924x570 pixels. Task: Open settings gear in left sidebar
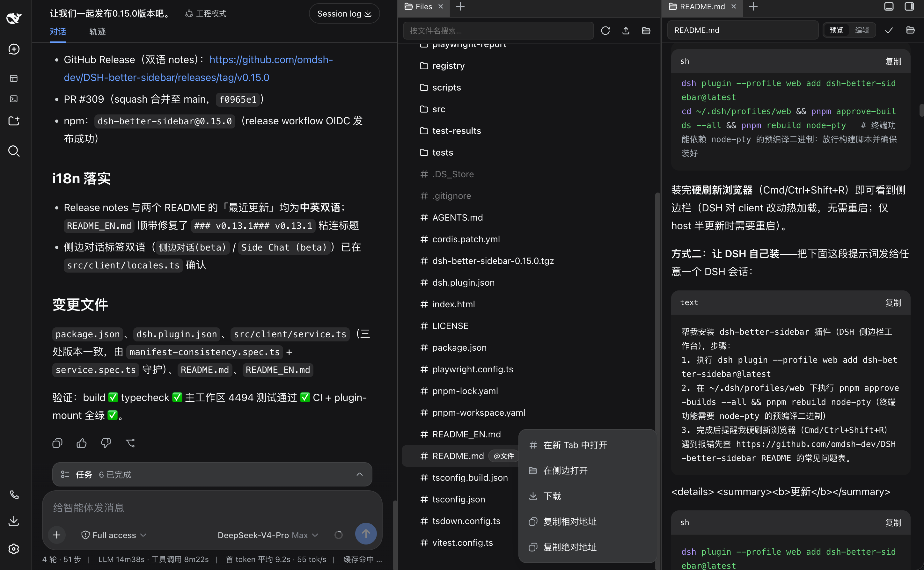(14, 549)
